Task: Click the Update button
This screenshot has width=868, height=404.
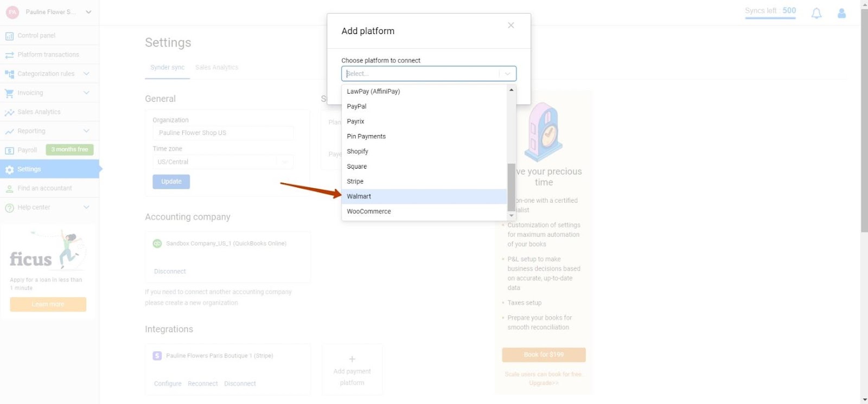Action: coord(171,182)
